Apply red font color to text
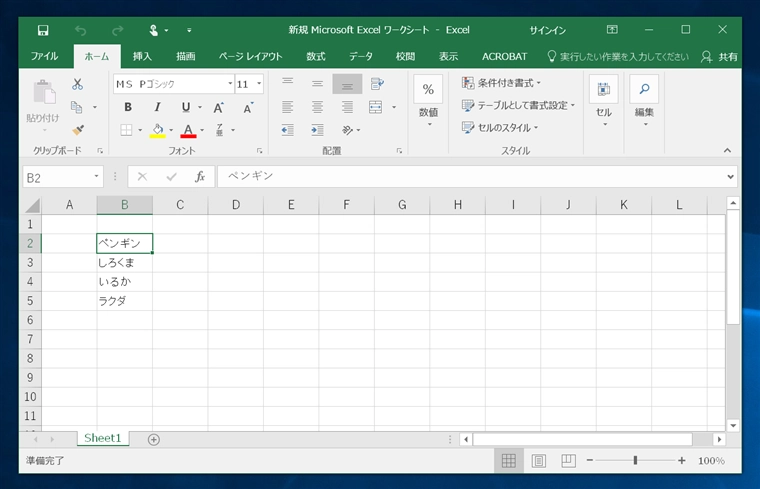The width and height of the screenshot is (760, 489). [188, 130]
